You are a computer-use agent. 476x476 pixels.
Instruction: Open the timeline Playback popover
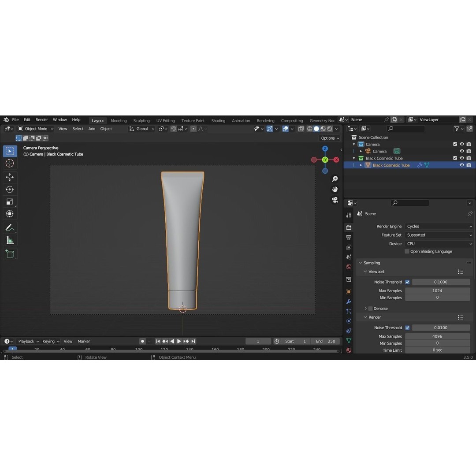(x=29, y=341)
